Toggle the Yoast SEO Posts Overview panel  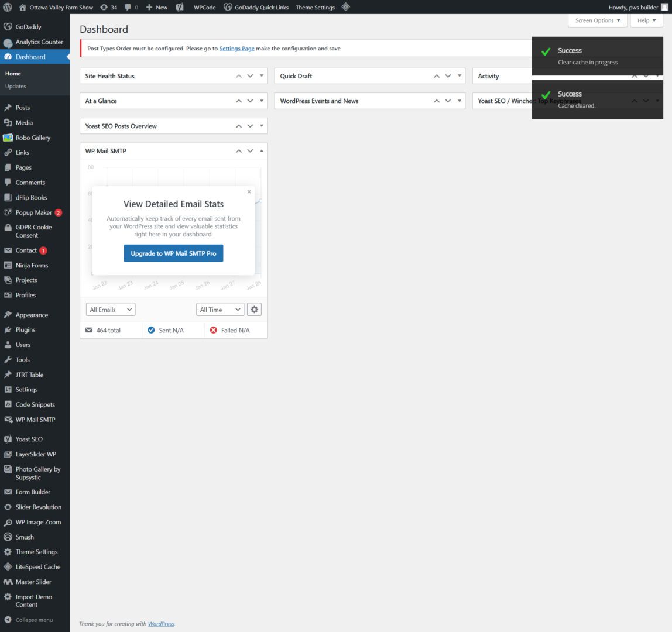pyautogui.click(x=262, y=126)
